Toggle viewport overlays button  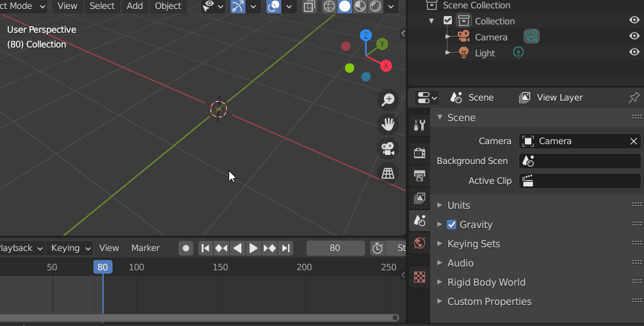(273, 6)
